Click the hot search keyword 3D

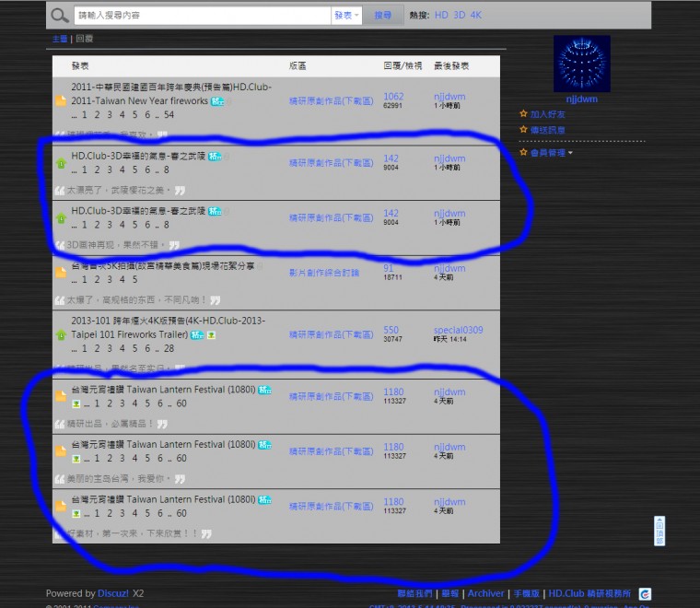(460, 16)
